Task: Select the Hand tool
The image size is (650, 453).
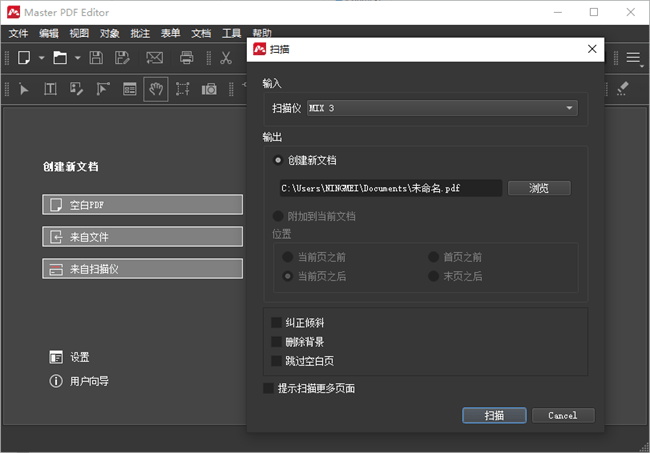Action: click(156, 89)
